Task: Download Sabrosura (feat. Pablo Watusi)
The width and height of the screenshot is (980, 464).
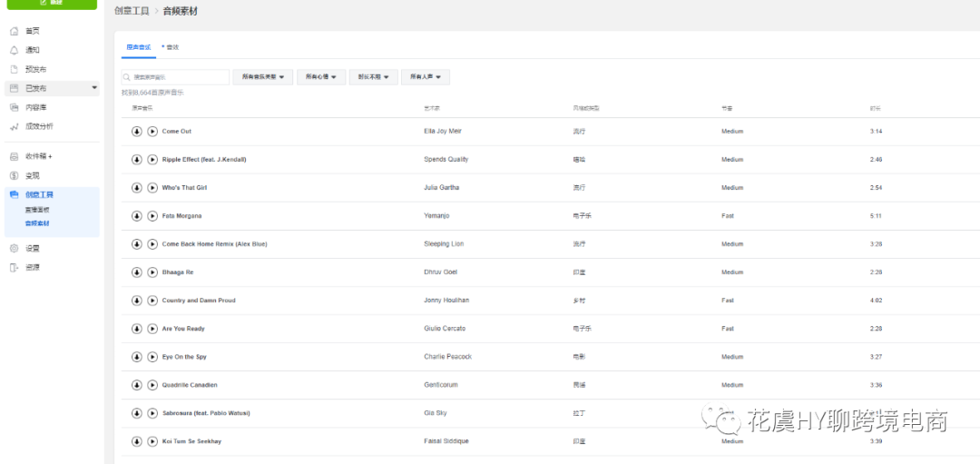Action: pos(137,413)
